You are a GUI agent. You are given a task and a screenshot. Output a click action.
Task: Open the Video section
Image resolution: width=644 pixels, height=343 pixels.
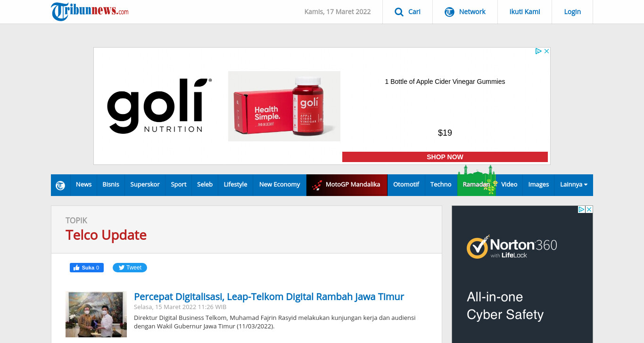(x=509, y=185)
